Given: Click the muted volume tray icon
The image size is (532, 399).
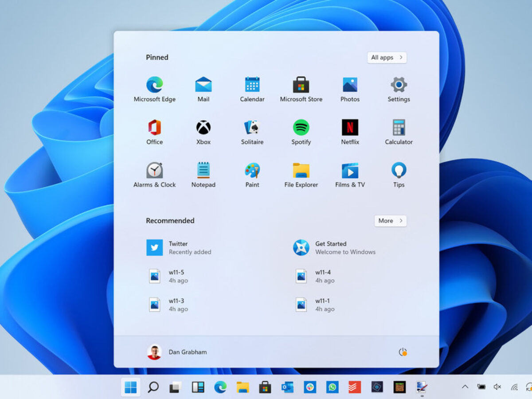Looking at the screenshot, I should (x=497, y=387).
